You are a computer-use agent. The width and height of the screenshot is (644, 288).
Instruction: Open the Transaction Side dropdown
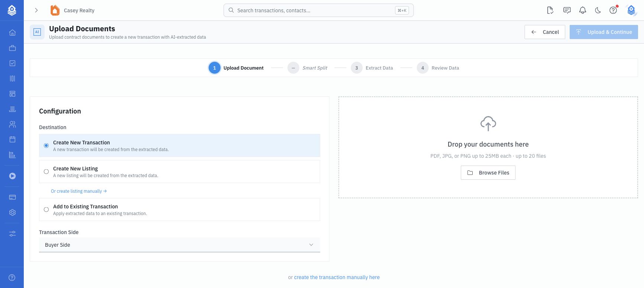[179, 245]
